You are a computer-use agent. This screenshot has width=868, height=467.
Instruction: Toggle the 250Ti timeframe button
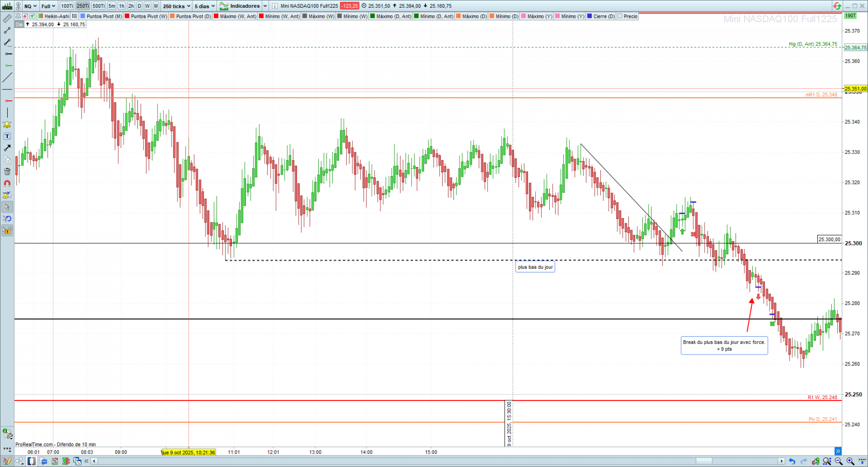(x=82, y=6)
